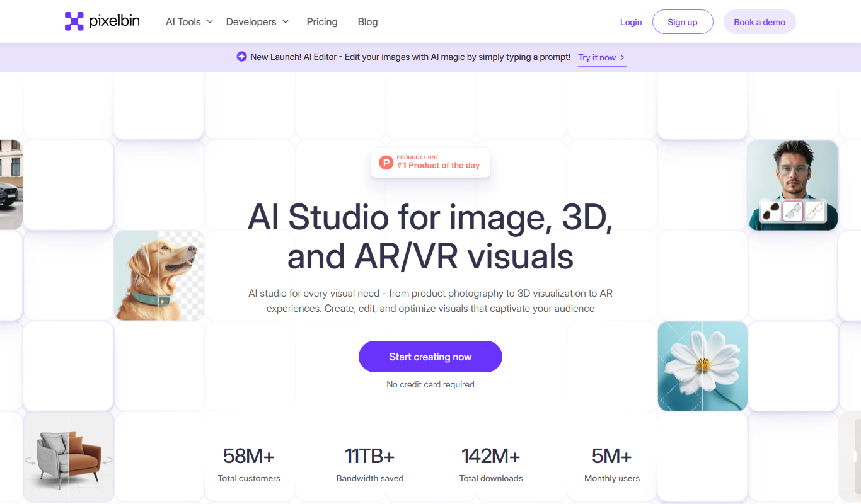
Task: Click the right rotate arrow beside armchair
Action: click(108, 461)
